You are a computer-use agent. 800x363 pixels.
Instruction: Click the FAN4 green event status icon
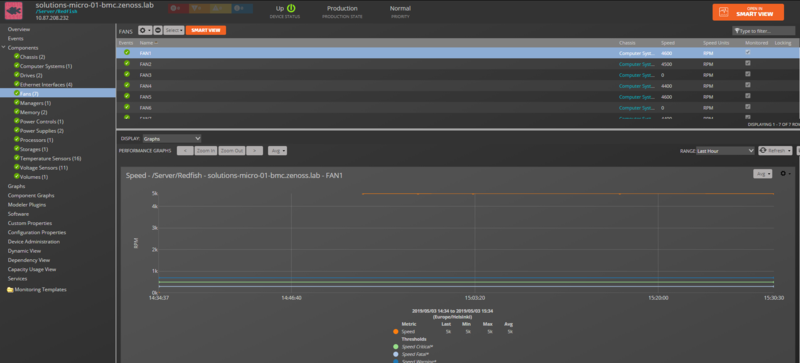click(x=127, y=85)
